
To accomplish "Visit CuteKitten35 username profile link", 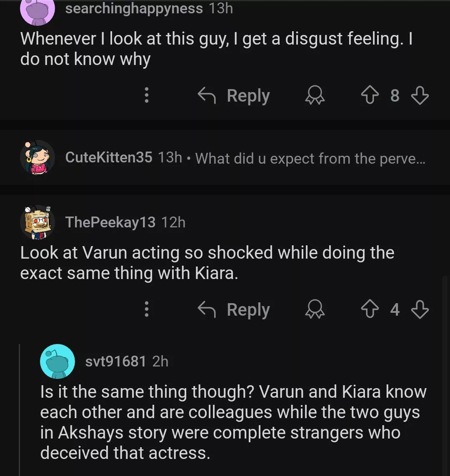I will click(x=109, y=157).
